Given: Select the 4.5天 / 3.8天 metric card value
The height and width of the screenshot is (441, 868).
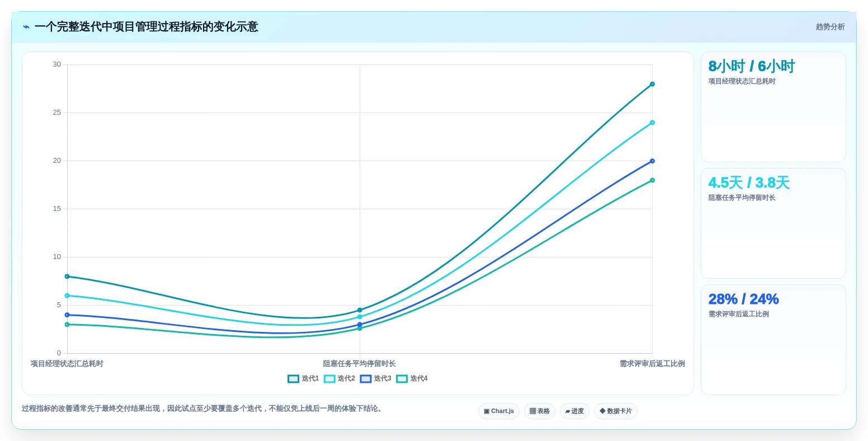Looking at the screenshot, I should (x=749, y=183).
